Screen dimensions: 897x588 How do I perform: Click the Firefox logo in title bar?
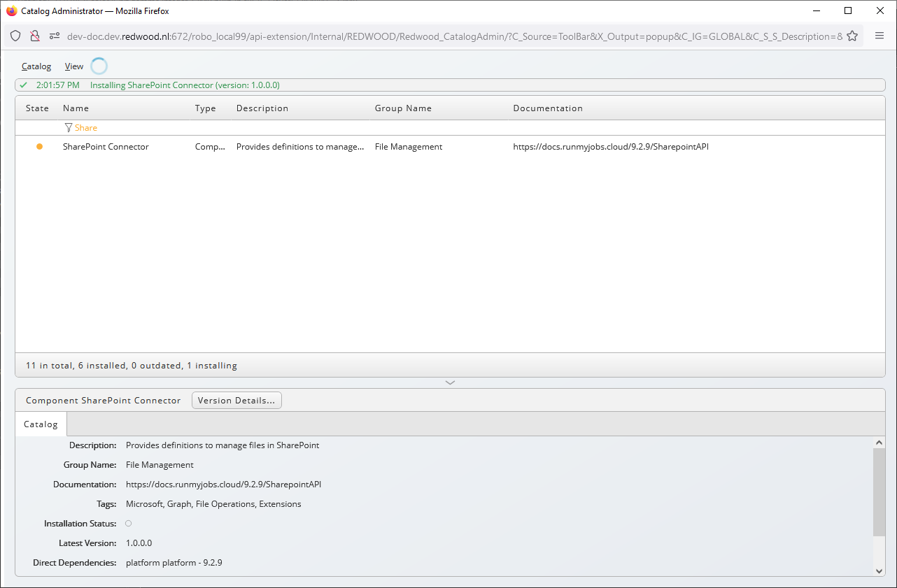pos(12,10)
